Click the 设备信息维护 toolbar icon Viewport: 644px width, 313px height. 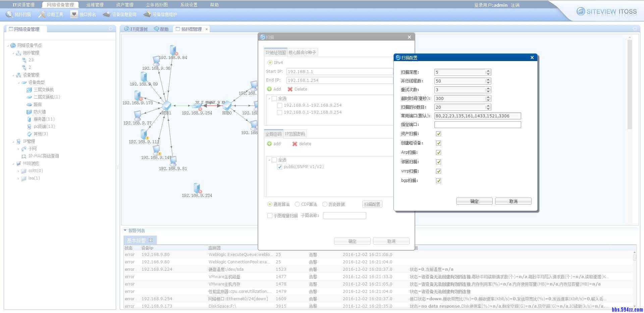147,14
